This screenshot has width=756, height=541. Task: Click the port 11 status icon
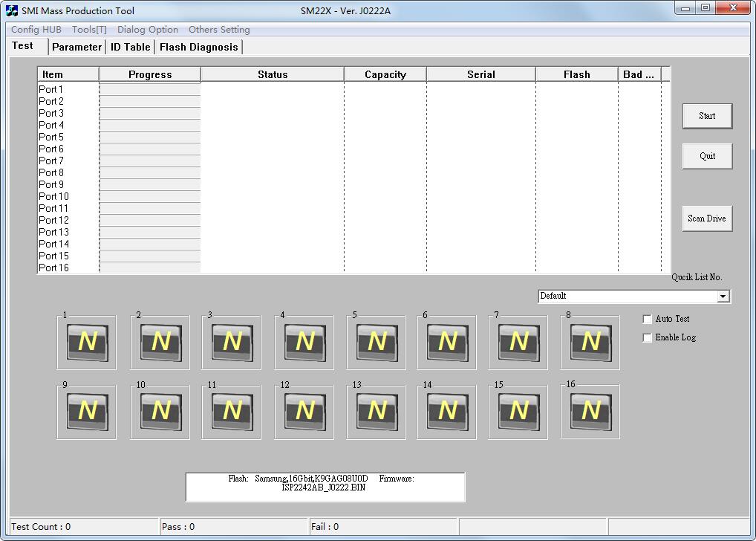pyautogui.click(x=232, y=411)
